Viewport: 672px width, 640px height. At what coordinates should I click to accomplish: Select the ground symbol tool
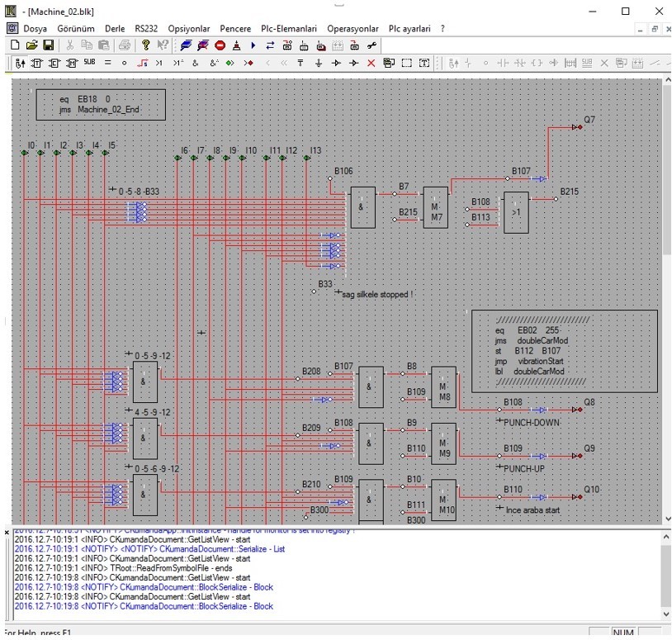(319, 63)
